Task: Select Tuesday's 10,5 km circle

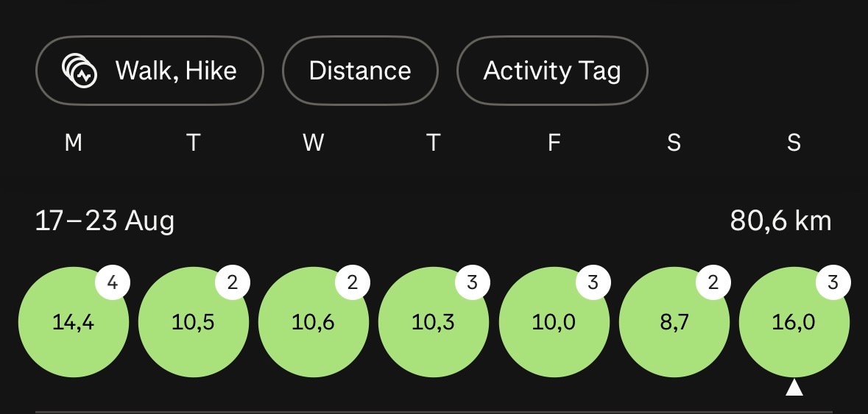Action: (194, 321)
